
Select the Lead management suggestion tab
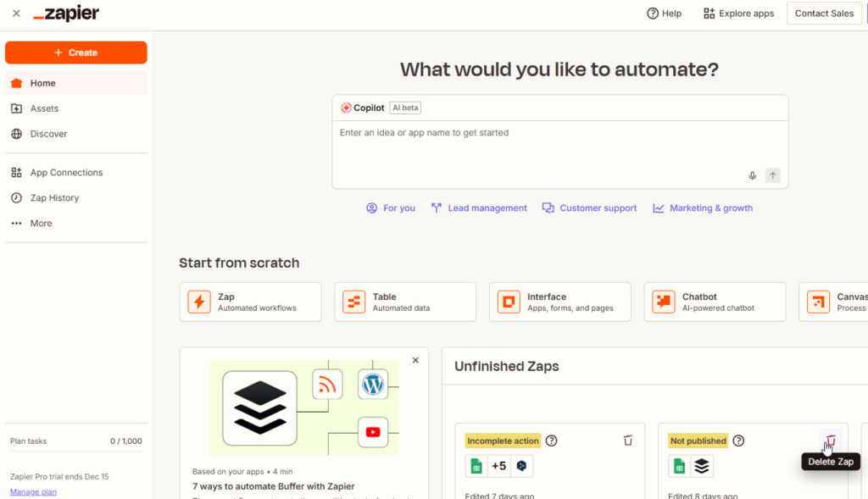point(479,208)
